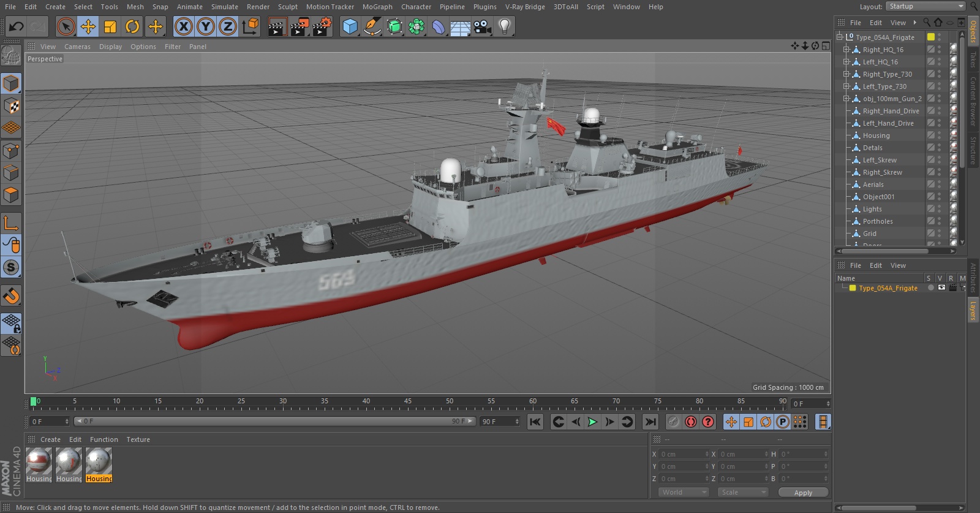Select the highlighted Housing material thumbnail

click(99, 461)
